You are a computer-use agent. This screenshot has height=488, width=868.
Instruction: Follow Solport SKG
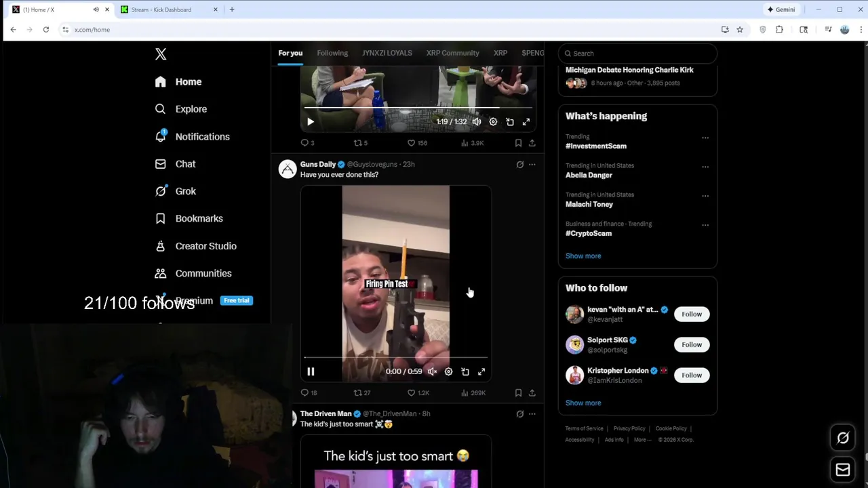tap(692, 345)
